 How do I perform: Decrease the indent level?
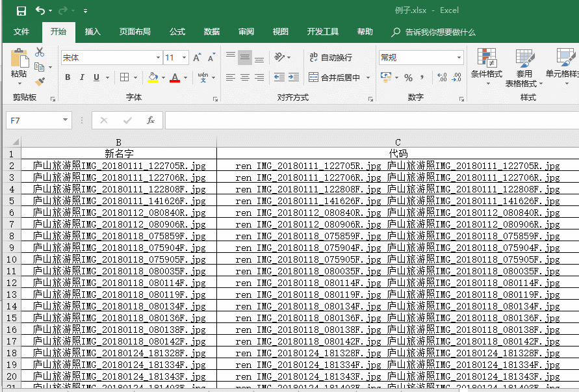click(279, 77)
